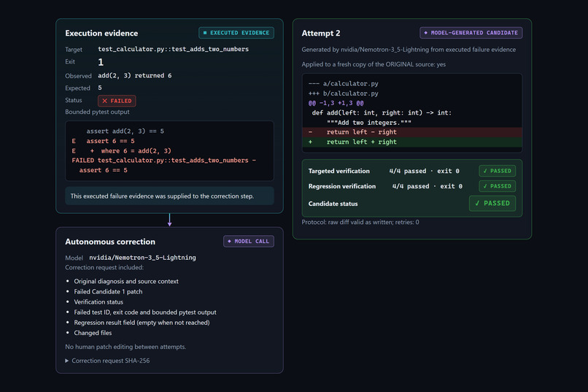This screenshot has width=588, height=392.
Task: Click 'Regression result field' bullet
Action: click(x=142, y=323)
